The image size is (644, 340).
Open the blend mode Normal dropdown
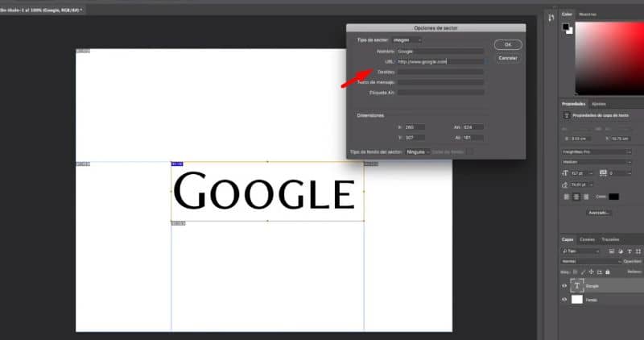point(592,262)
